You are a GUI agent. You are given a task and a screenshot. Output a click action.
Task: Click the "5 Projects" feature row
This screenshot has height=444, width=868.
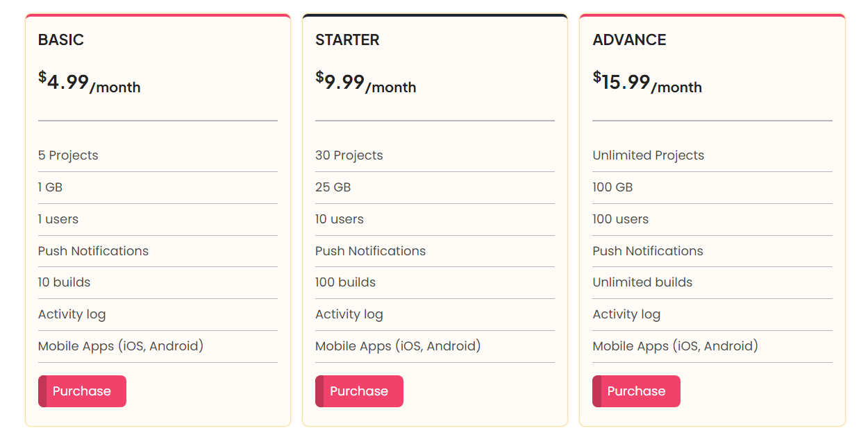(x=68, y=155)
